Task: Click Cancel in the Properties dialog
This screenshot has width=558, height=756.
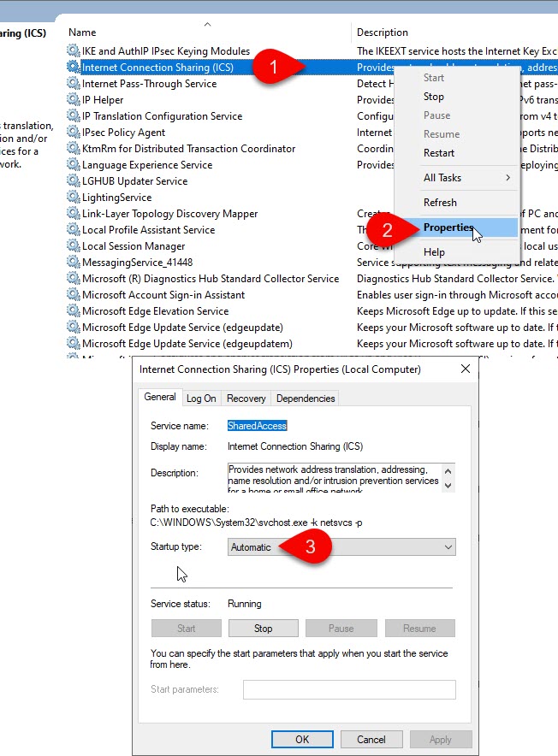Action: 371,739
